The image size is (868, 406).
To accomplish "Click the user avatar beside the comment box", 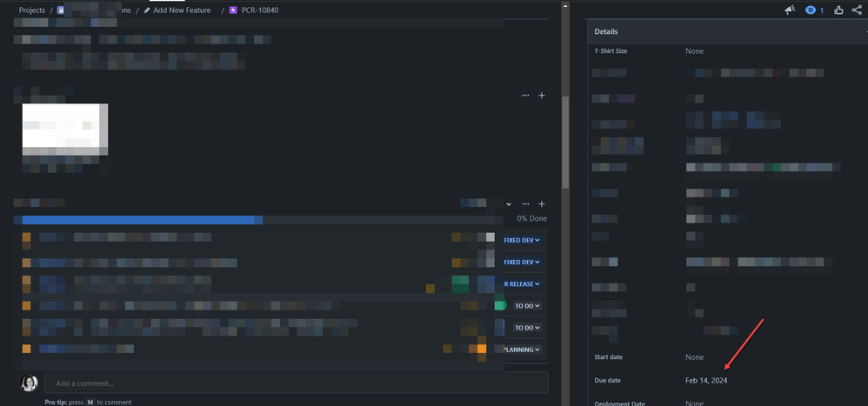I will pos(29,383).
